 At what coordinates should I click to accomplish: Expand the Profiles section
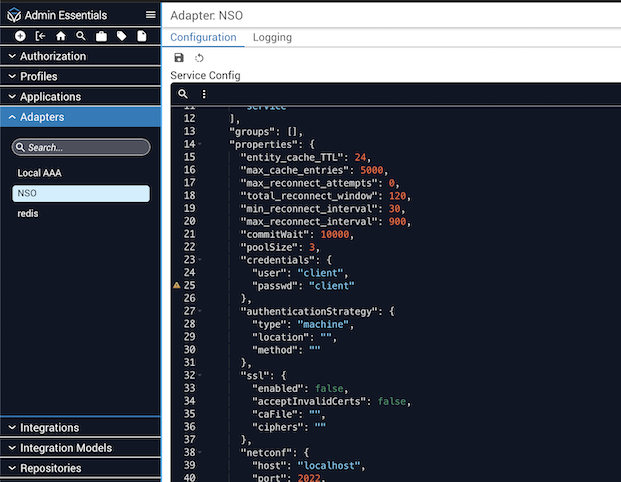pos(80,77)
